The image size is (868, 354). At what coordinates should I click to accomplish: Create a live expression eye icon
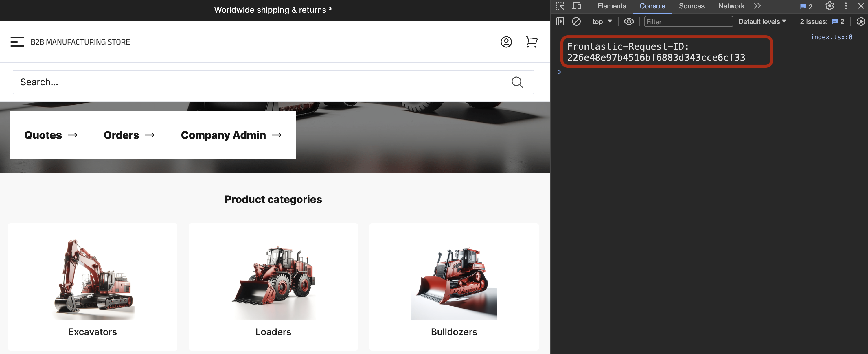point(629,22)
